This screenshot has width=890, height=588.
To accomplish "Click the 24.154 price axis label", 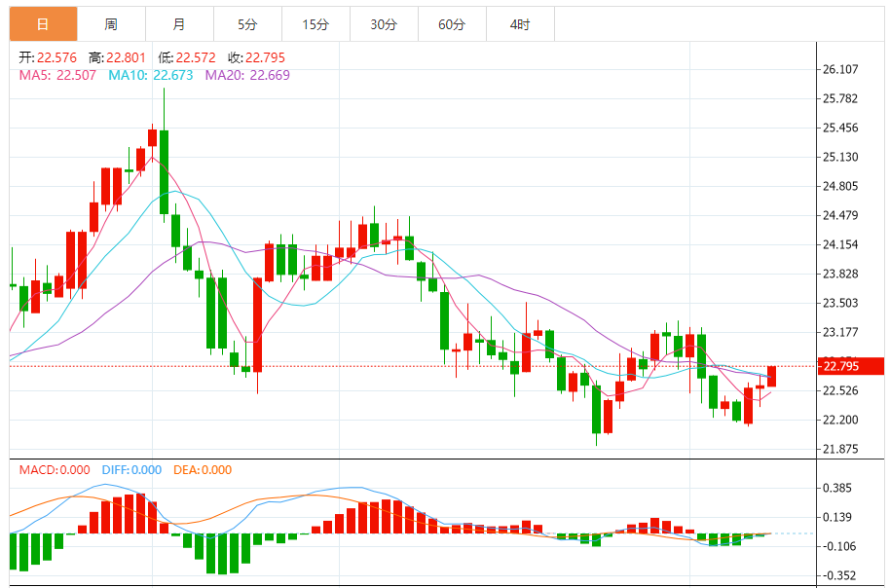I will pyautogui.click(x=840, y=244).
